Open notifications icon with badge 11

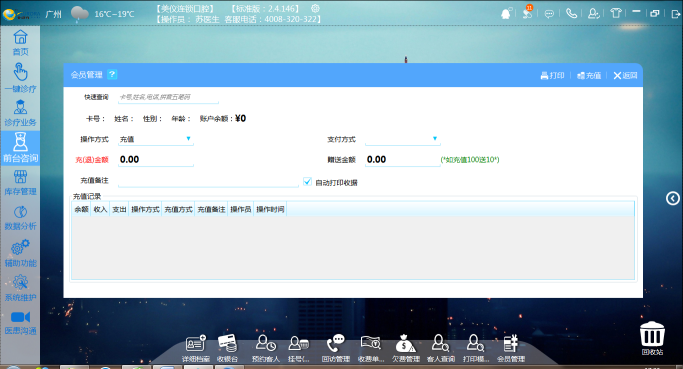pyautogui.click(x=527, y=12)
